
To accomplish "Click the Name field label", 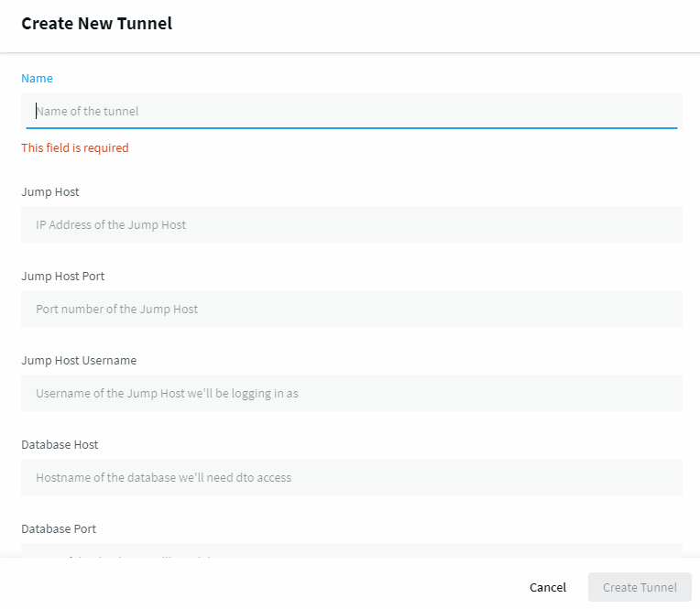I will tap(37, 79).
